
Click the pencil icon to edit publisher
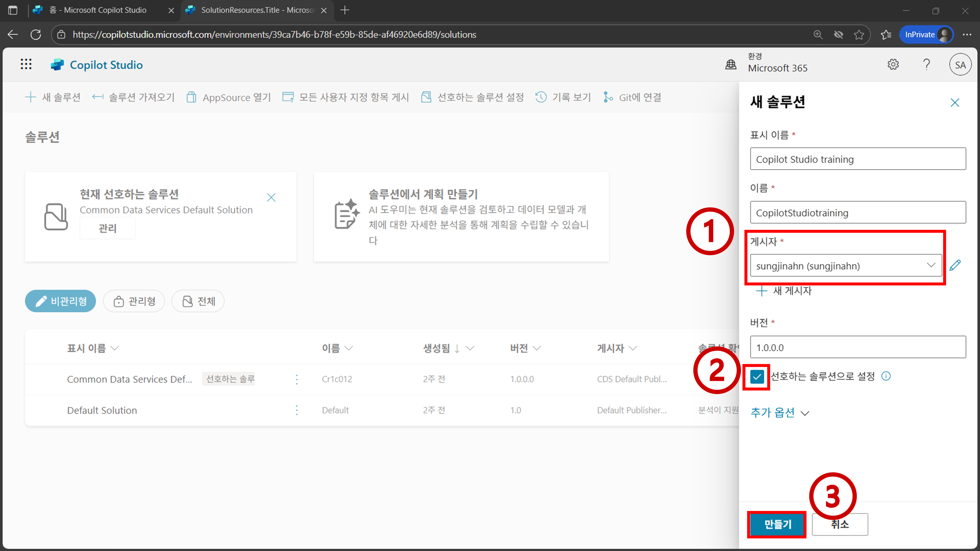pos(955,265)
